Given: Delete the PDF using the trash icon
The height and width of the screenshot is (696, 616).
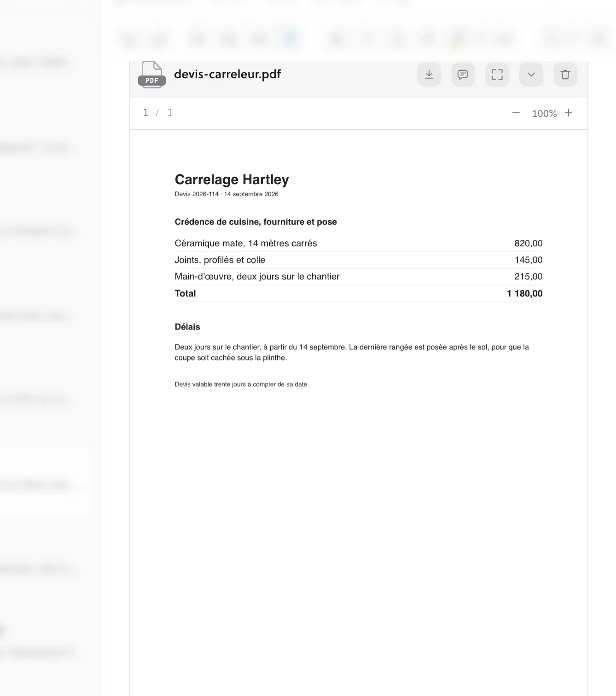Looking at the screenshot, I should pos(565,75).
